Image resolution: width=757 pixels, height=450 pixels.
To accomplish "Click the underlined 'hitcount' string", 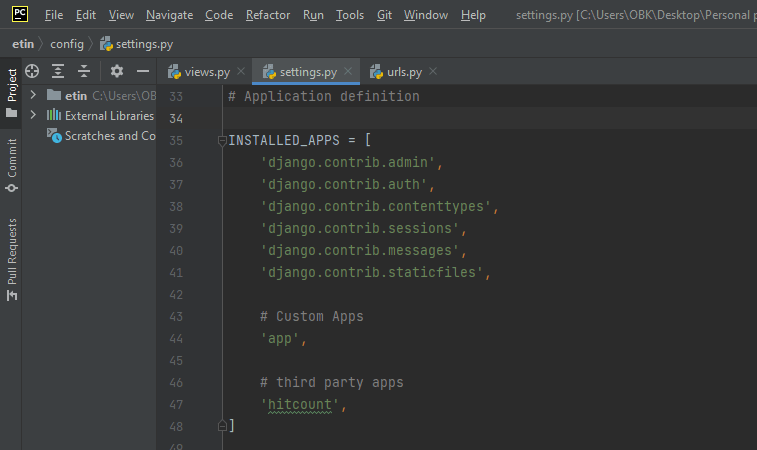I will [x=300, y=405].
